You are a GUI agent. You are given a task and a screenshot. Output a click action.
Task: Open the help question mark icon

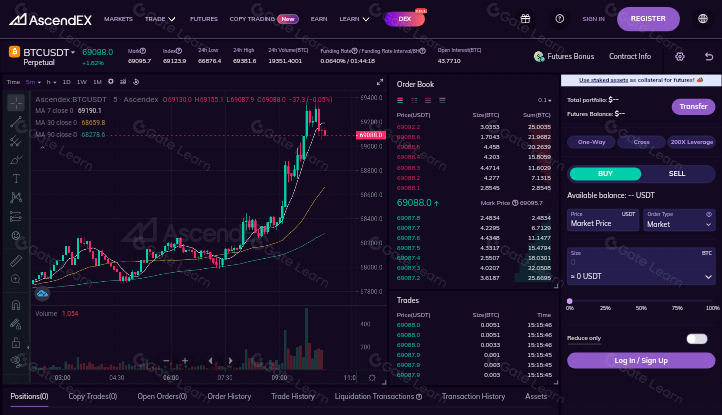(559, 19)
